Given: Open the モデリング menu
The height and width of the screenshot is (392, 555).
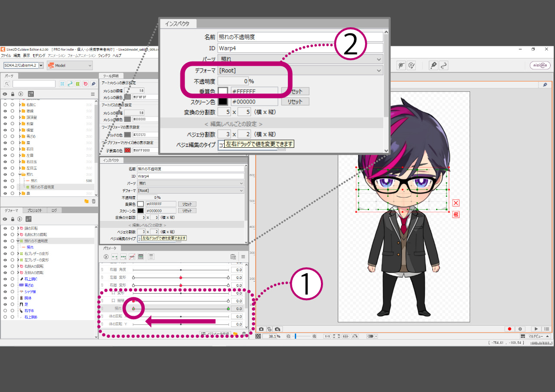Looking at the screenshot, I should pos(39,55).
